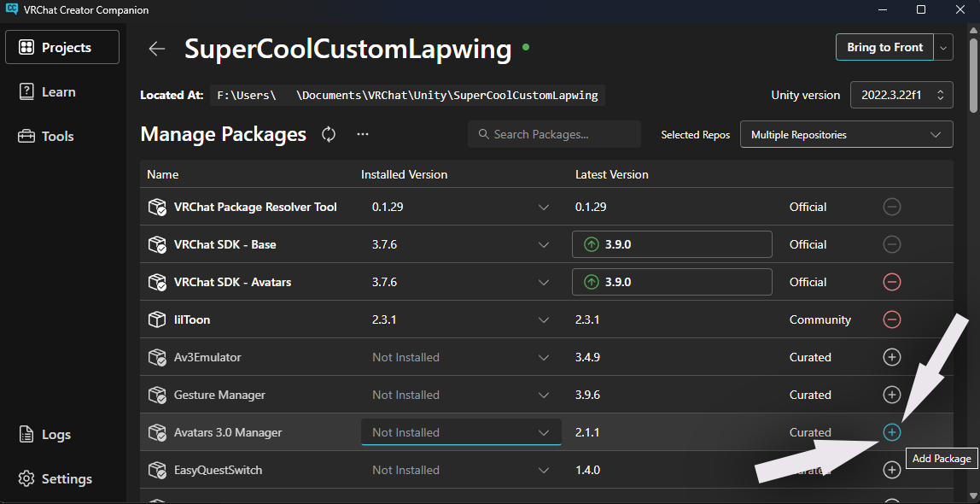Image resolution: width=980 pixels, height=504 pixels.
Task: Select the project title SuperCoolCustomLapwing
Action: (x=348, y=49)
